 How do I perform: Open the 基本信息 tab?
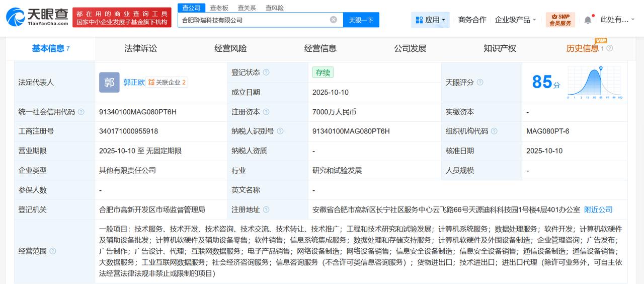(x=50, y=48)
